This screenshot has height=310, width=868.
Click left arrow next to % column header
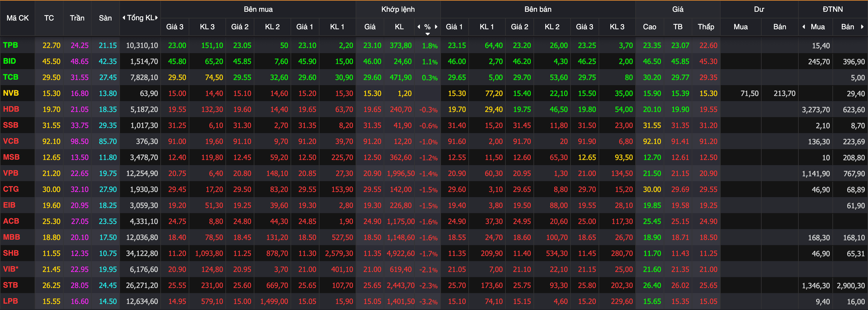tap(419, 27)
